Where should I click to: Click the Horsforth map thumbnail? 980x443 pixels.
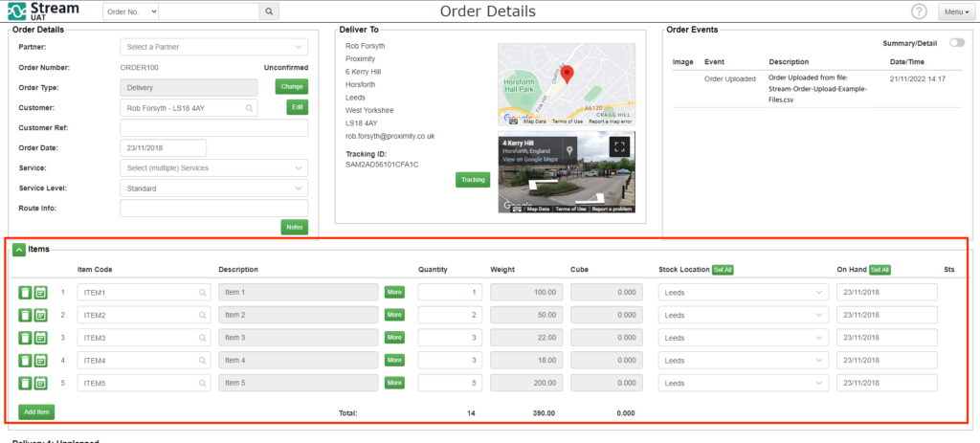pyautogui.click(x=567, y=84)
